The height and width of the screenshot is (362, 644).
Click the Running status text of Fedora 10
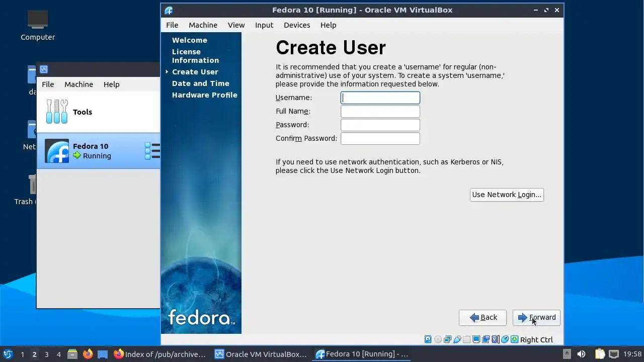pos(97,156)
